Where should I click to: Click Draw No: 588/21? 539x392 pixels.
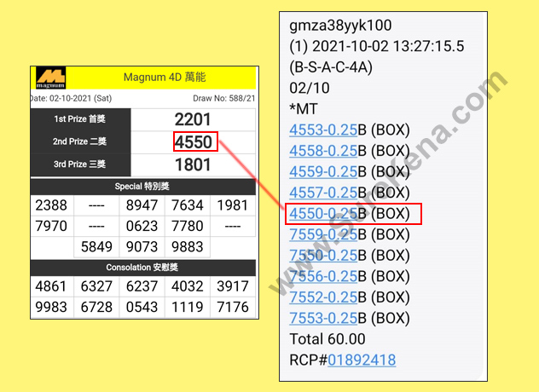tap(223, 98)
